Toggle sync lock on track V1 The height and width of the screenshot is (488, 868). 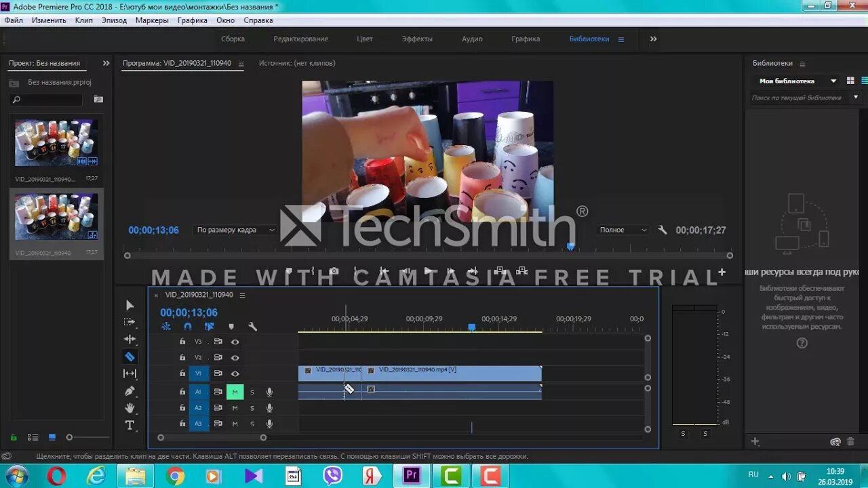218,373
